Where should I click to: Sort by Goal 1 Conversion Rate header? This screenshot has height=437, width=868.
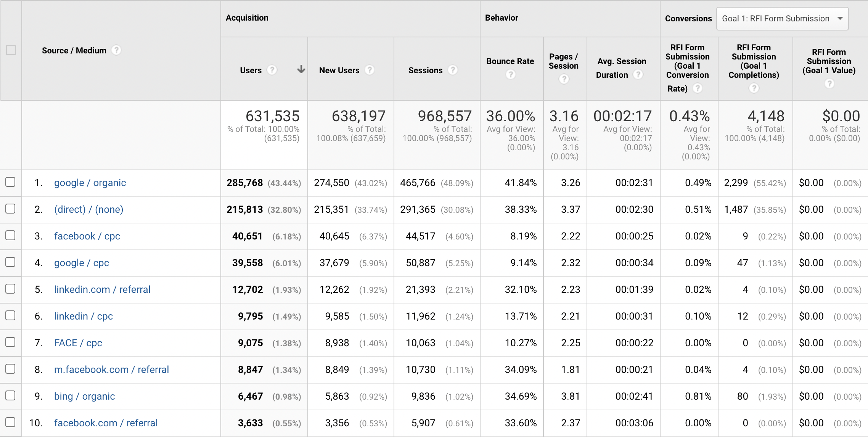(x=688, y=68)
